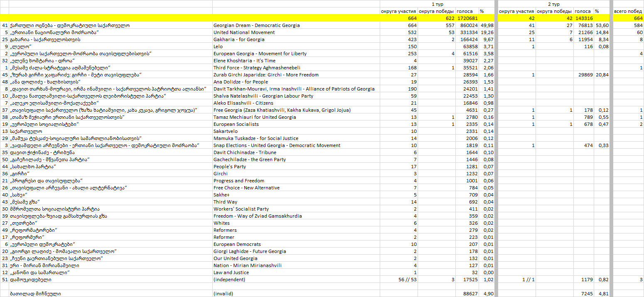Click the 19,26 percentage cell

487,32
